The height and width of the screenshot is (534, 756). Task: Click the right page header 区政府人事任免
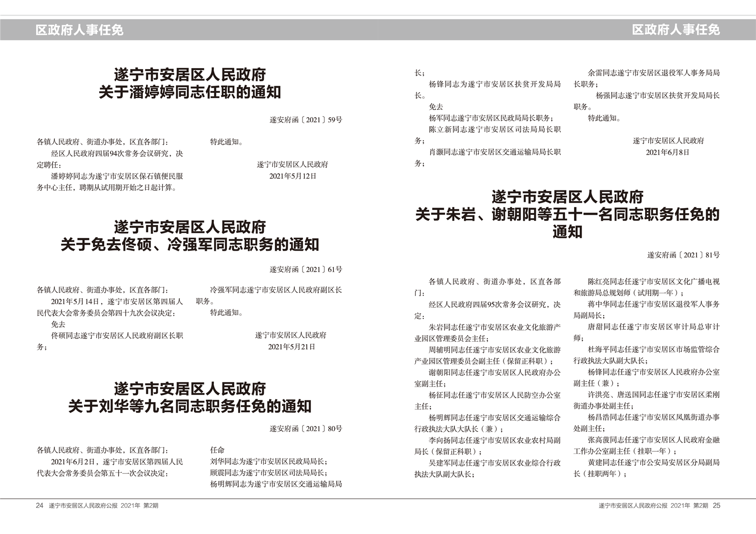[675, 30]
